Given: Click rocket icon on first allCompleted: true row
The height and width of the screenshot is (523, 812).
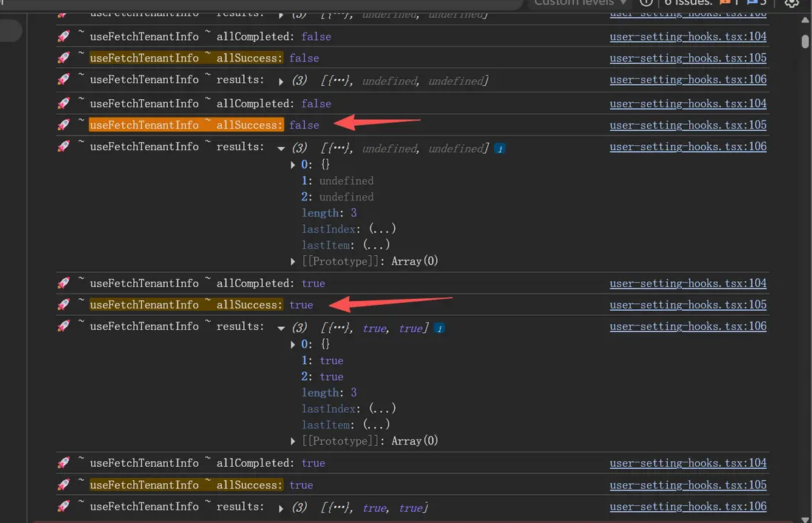Looking at the screenshot, I should coord(64,283).
